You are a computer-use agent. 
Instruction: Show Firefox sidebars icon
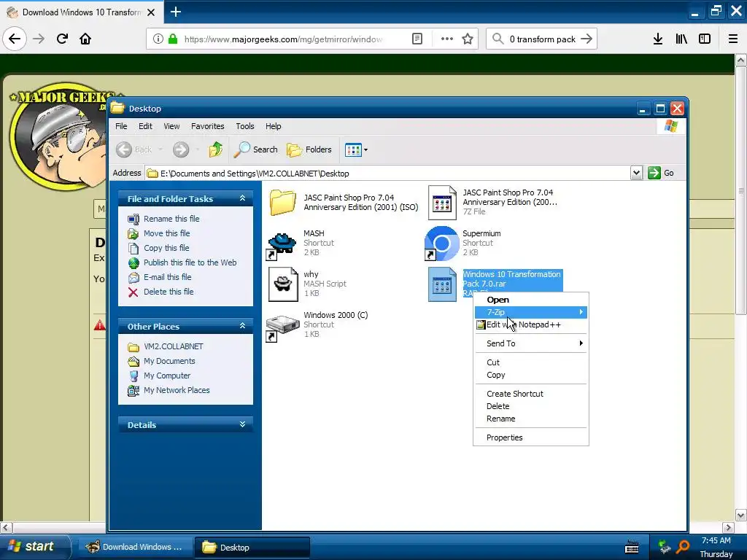click(705, 39)
